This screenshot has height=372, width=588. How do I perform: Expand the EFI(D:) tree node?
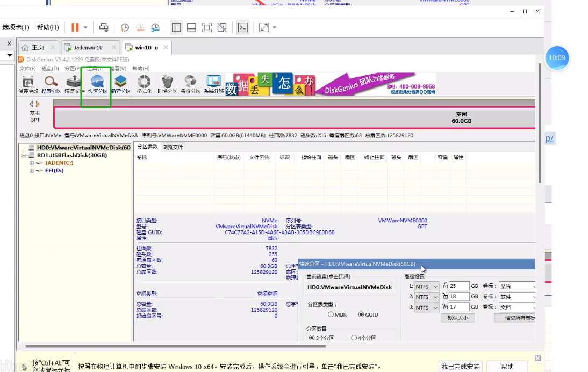click(x=32, y=171)
